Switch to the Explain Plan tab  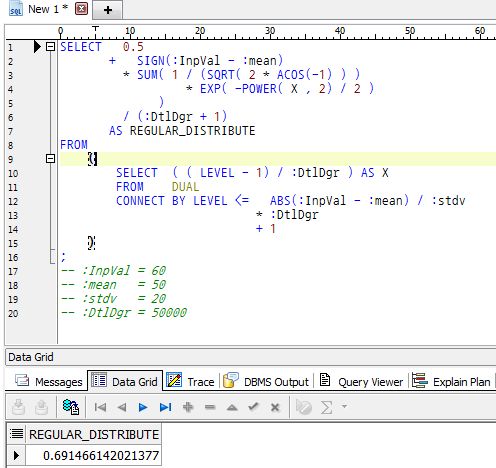[x=451, y=381]
